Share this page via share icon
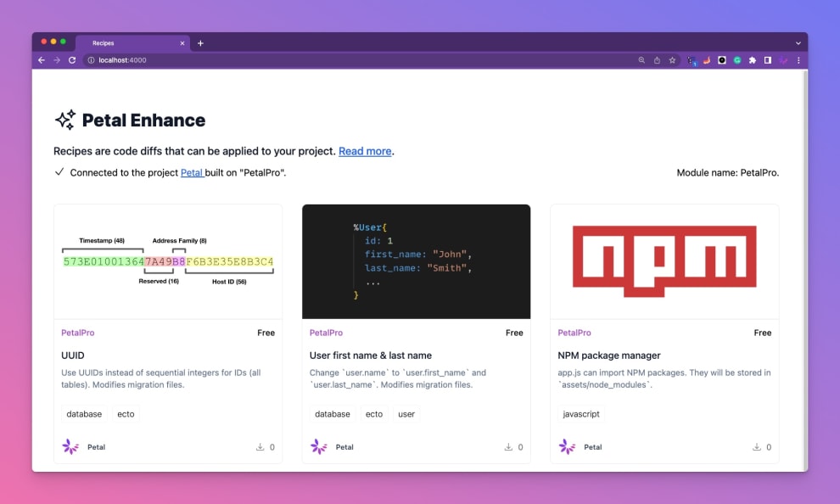The image size is (840, 504). [657, 60]
